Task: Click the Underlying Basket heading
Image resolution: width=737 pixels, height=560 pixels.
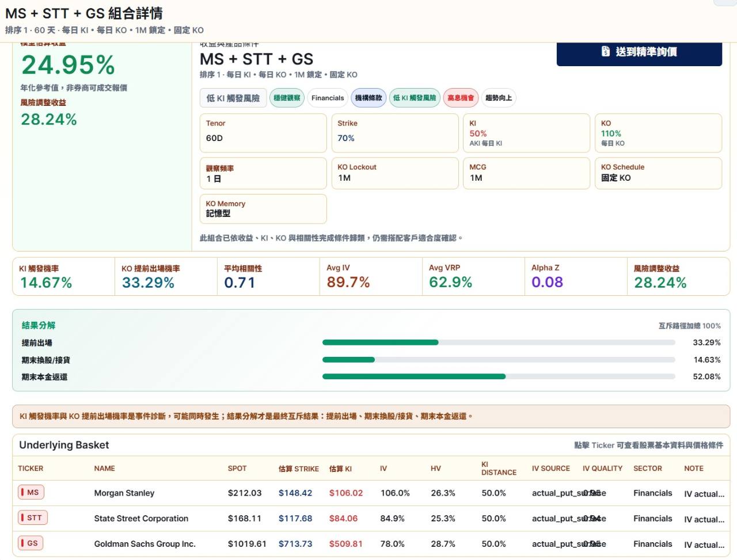Action: pyautogui.click(x=64, y=445)
